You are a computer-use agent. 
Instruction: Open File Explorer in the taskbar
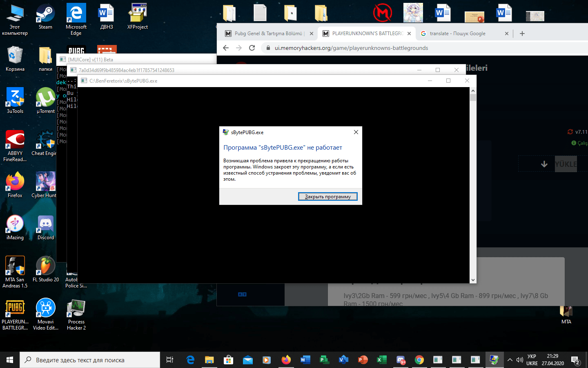click(209, 360)
